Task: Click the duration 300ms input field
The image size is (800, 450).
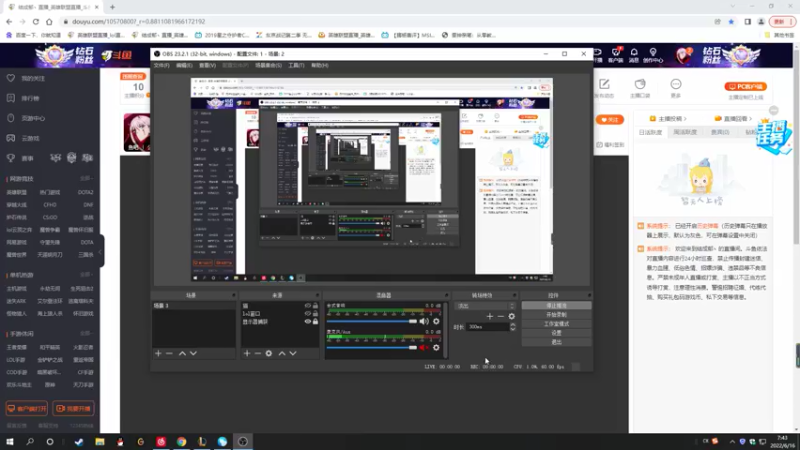Action: tap(488, 327)
